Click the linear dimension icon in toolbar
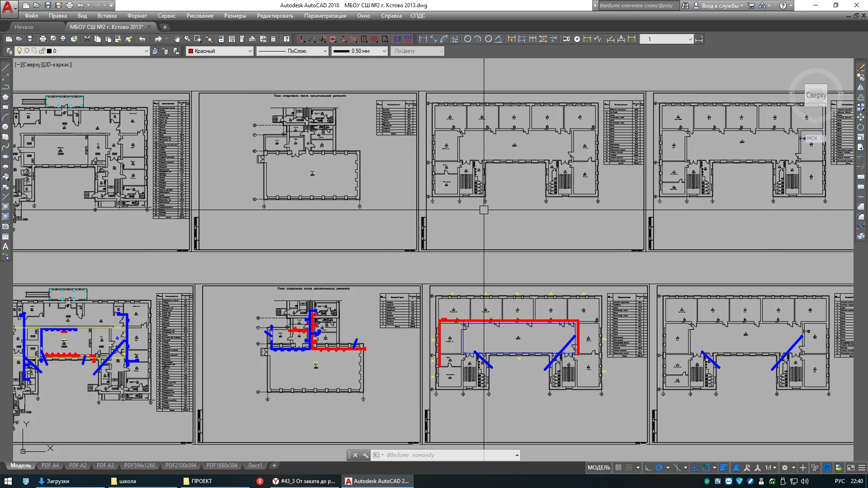The width and height of the screenshot is (868, 488). pos(423,39)
